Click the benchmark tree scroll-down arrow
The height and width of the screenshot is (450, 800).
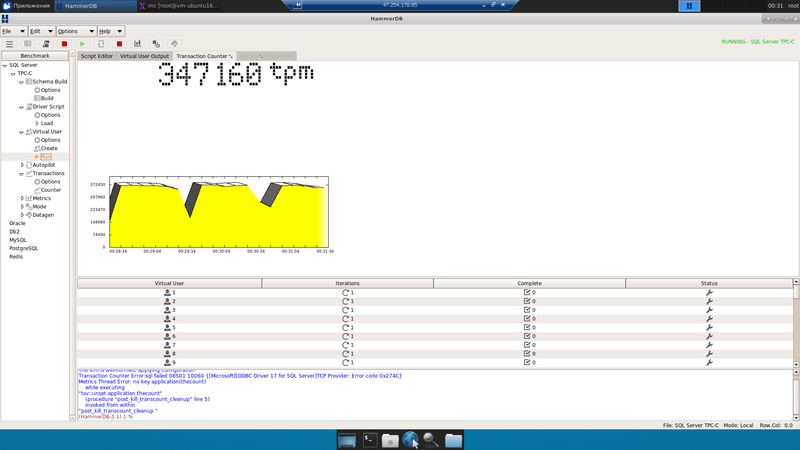[x=72, y=418]
